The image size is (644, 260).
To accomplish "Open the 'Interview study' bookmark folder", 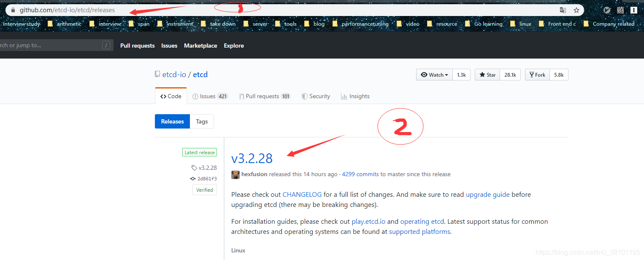I will pyautogui.click(x=21, y=24).
